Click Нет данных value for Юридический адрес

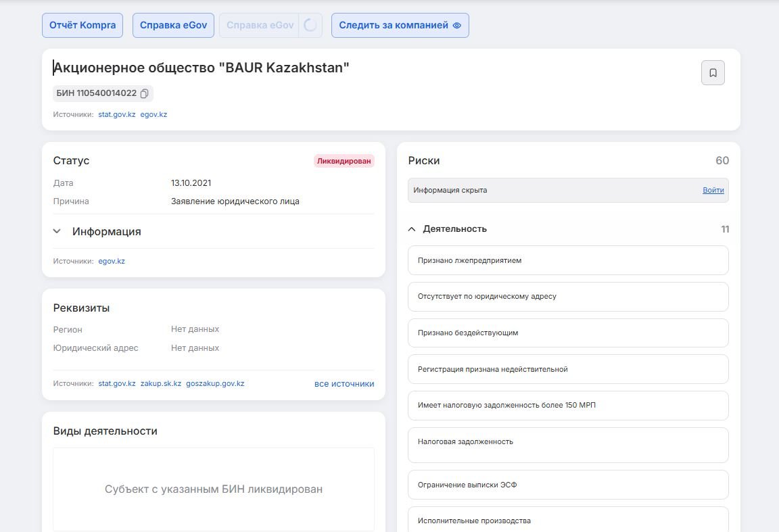[x=195, y=348]
